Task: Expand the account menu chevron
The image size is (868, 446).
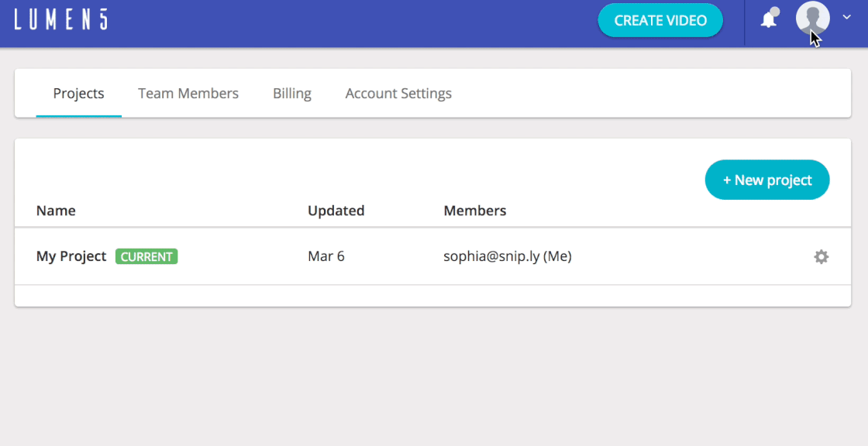Action: pos(846,17)
